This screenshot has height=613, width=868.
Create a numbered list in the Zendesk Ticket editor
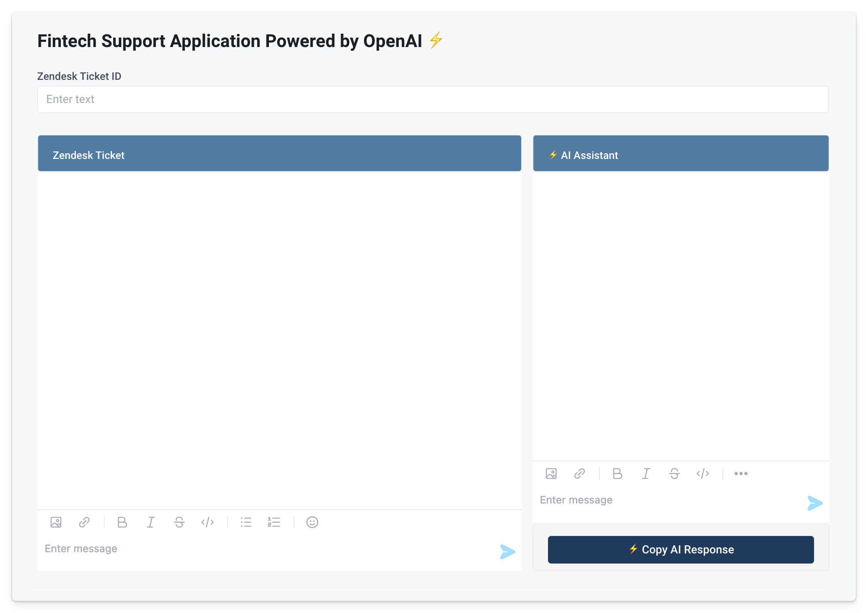pos(274,522)
